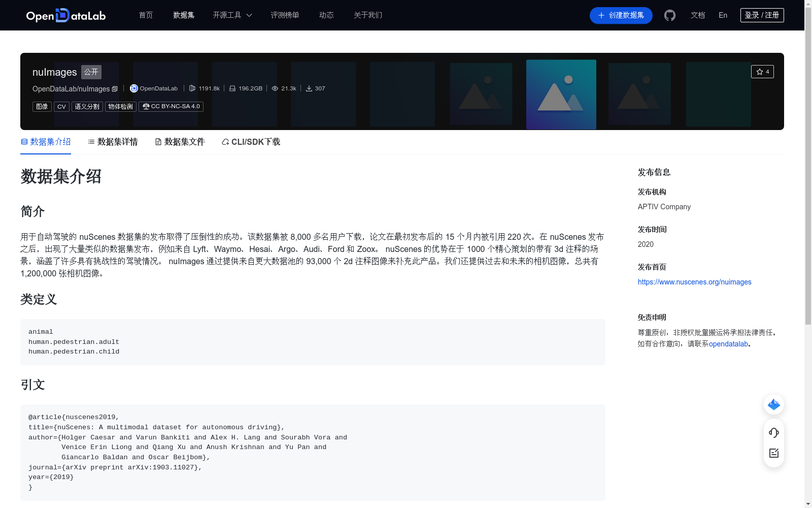Expand the 开源工具 dropdown menu
This screenshot has height=508, width=812.
[232, 15]
